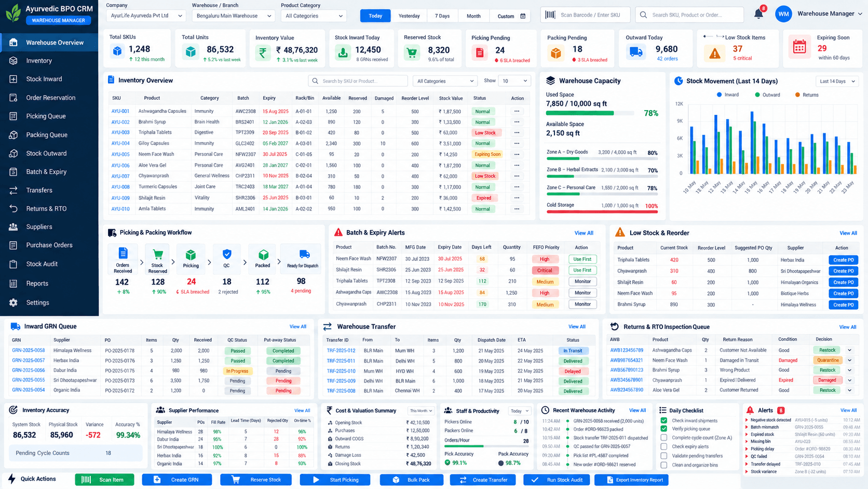Uncheck Check inward shipments in the checklist

point(663,420)
